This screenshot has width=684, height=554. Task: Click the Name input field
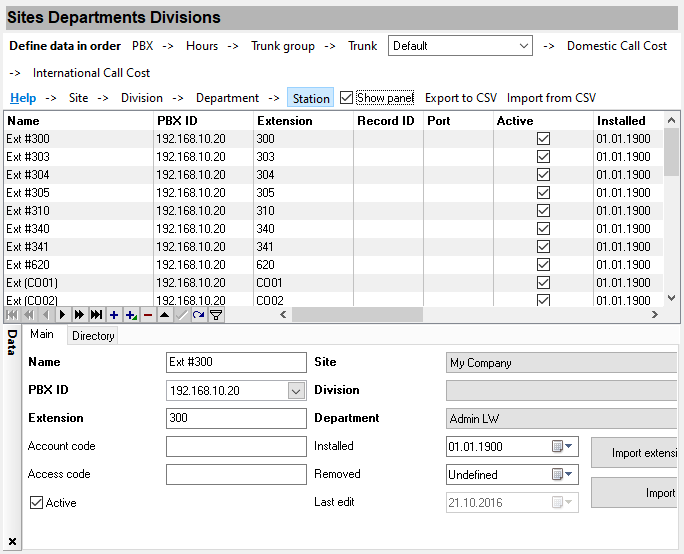pyautogui.click(x=236, y=362)
